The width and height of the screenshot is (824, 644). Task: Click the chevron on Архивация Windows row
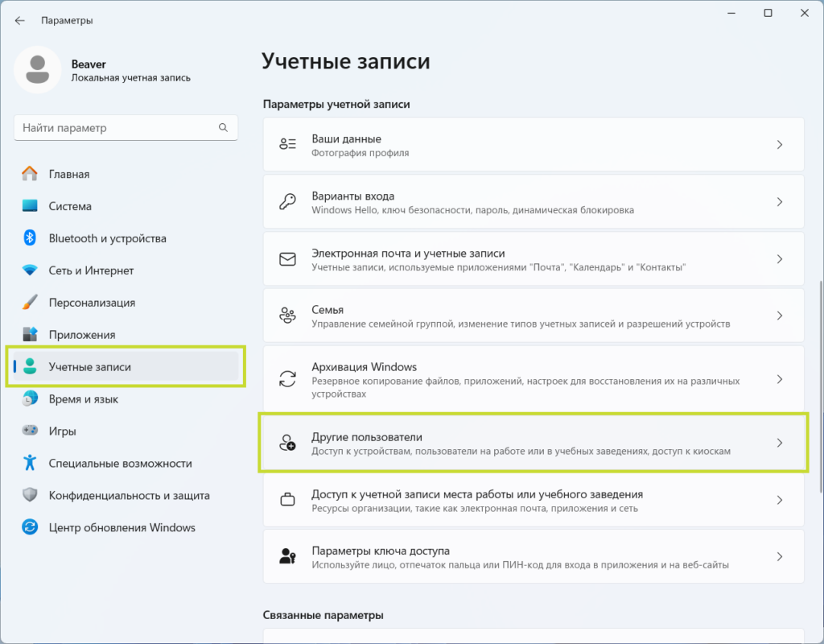(780, 379)
